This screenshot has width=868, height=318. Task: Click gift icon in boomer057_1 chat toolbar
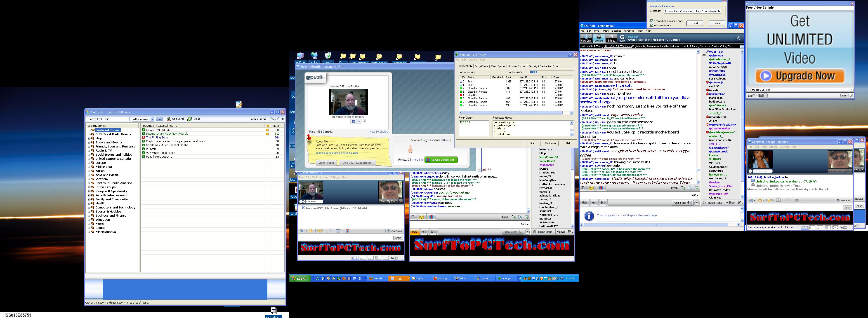347,231
